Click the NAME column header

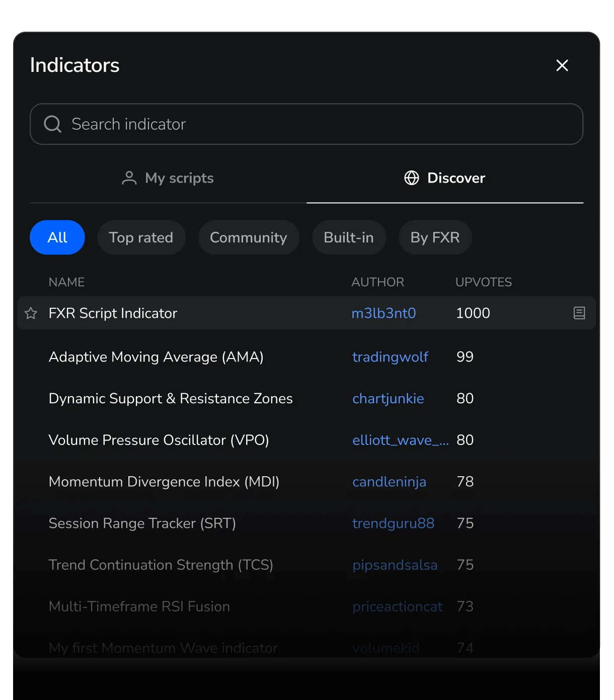pyautogui.click(x=66, y=282)
